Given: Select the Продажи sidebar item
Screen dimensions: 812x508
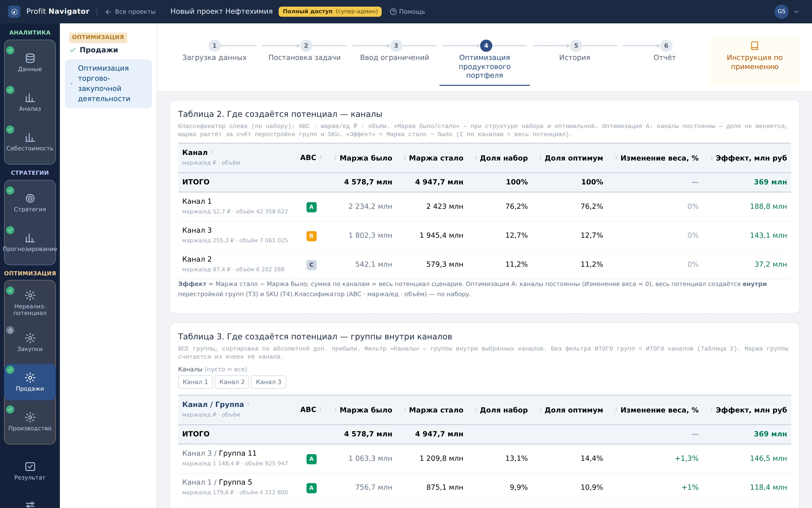Looking at the screenshot, I should coord(30,382).
